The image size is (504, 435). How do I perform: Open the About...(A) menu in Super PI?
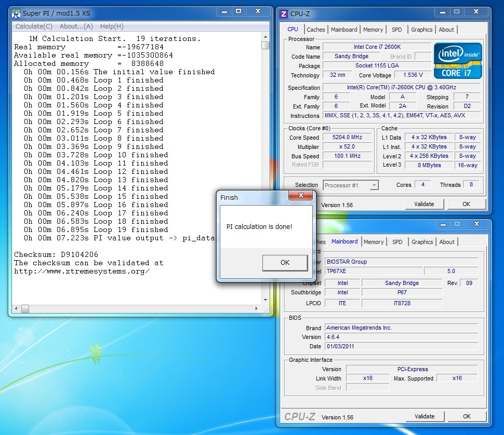pyautogui.click(x=76, y=26)
